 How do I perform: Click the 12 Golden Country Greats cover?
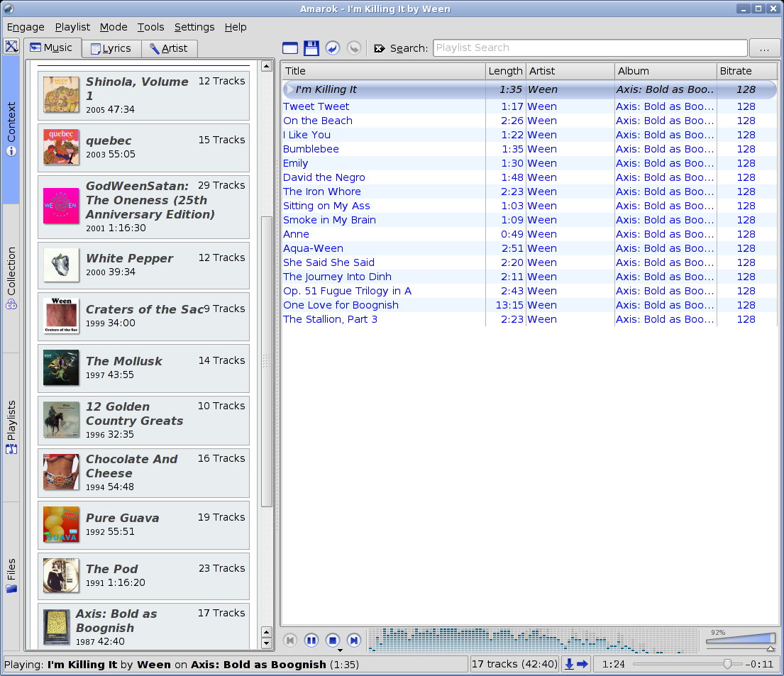(x=61, y=419)
